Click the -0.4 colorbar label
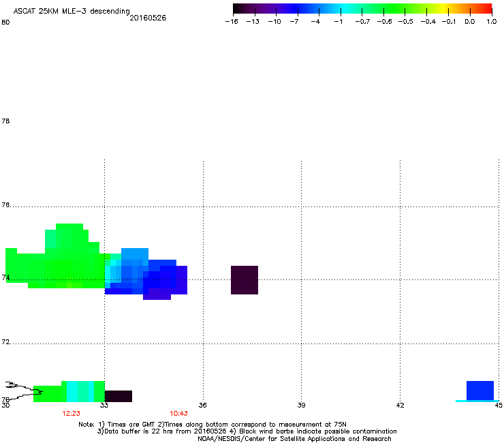This screenshot has width=504, height=443. [x=428, y=22]
